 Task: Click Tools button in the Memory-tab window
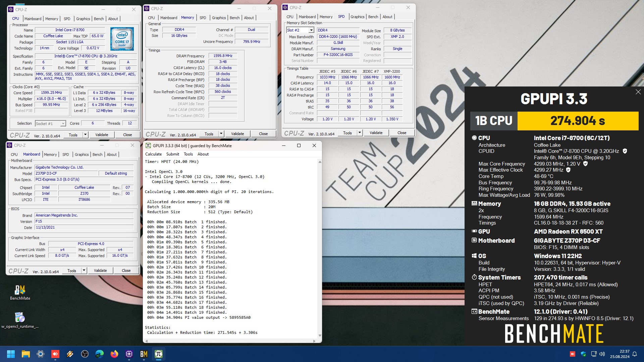209,134
